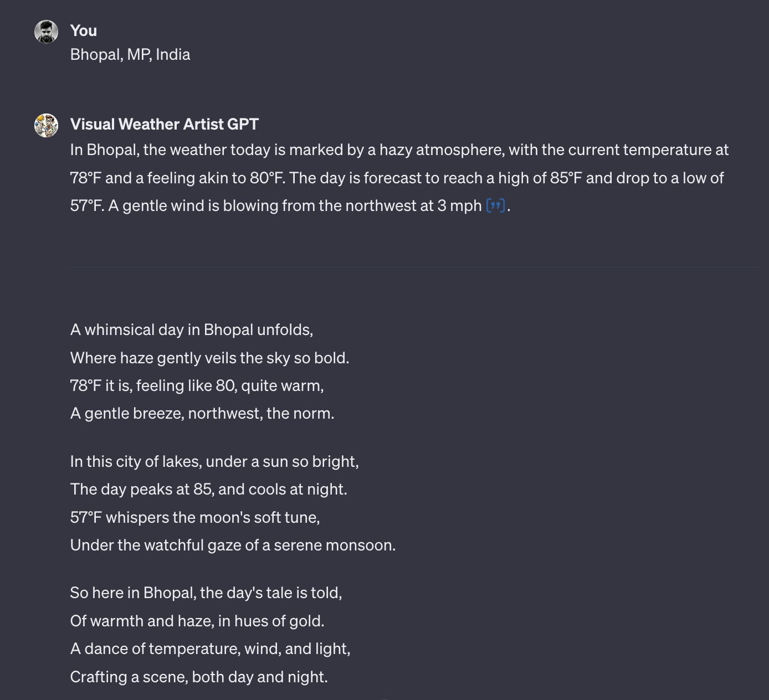Click the line "Under the watchful gaze of a serene monsoon."
Viewport: 769px width, 700px height.
click(x=233, y=545)
